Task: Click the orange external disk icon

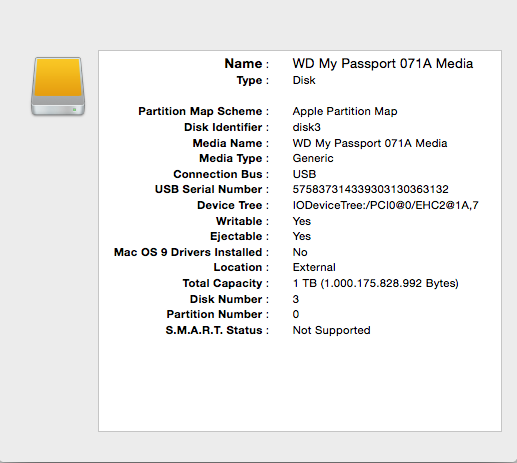Action: pos(58,86)
